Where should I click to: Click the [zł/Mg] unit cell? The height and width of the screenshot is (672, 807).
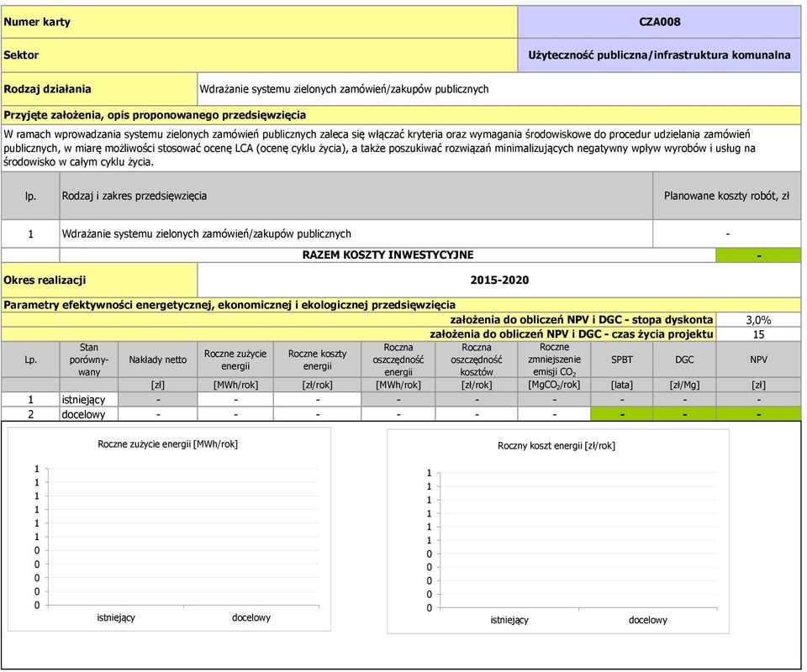point(684,385)
